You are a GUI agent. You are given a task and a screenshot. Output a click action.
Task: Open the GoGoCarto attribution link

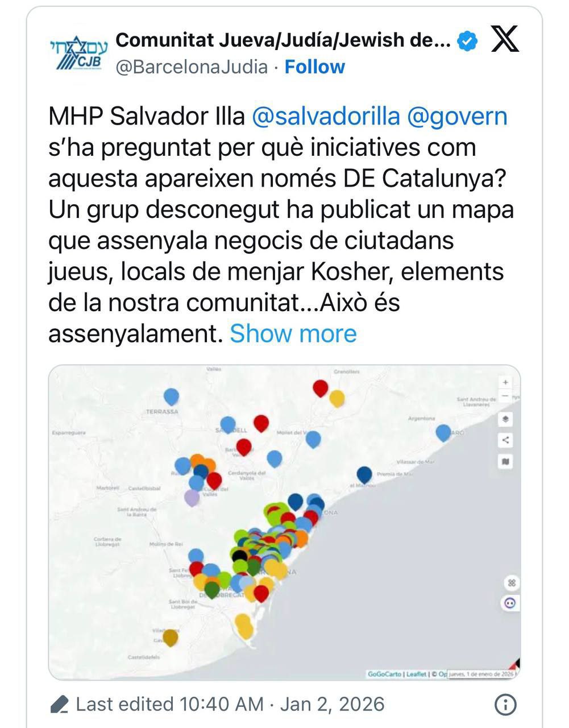(x=385, y=675)
